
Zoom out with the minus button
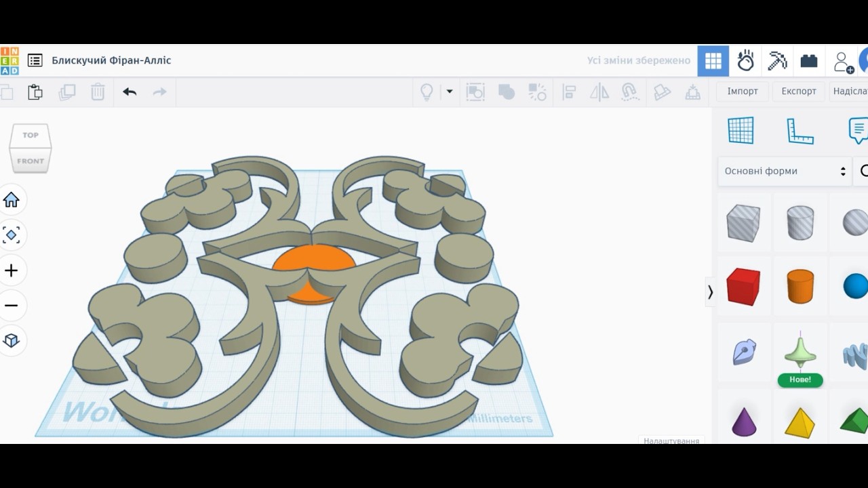(12, 306)
